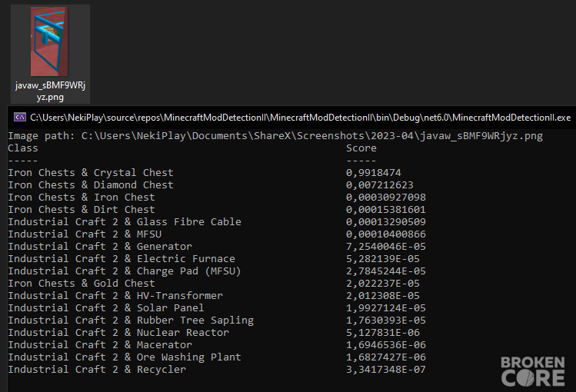Select the javaw_sBMF9WRjyz.png file thumbnail

[49, 42]
